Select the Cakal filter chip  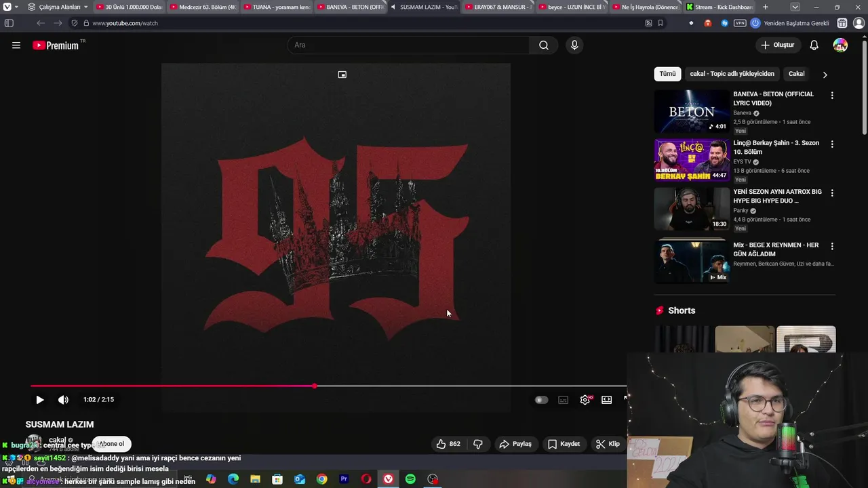point(797,74)
